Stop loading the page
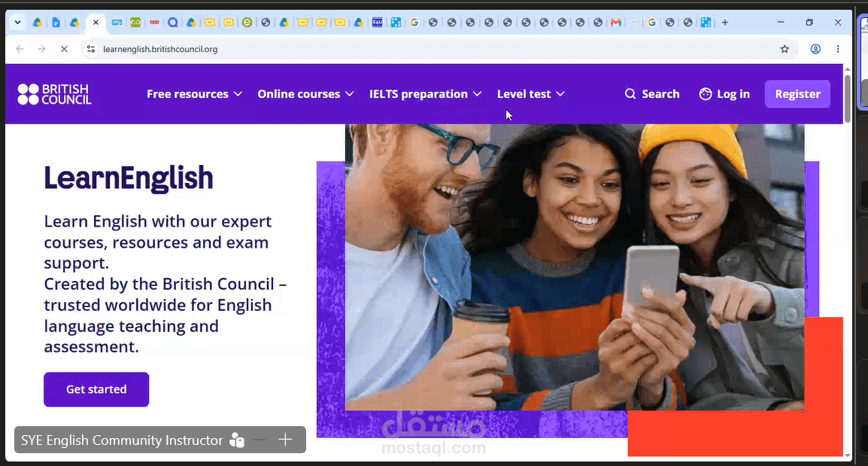The image size is (868, 466). [x=64, y=49]
